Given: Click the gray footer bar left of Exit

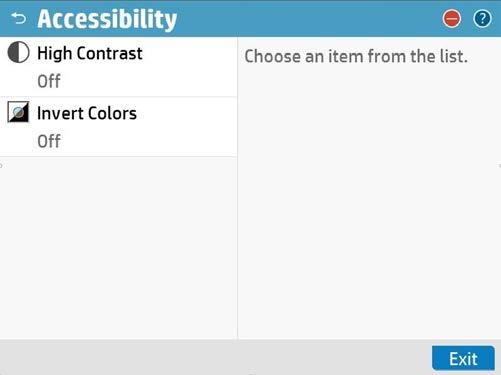Looking at the screenshot, I should pos(215,357).
